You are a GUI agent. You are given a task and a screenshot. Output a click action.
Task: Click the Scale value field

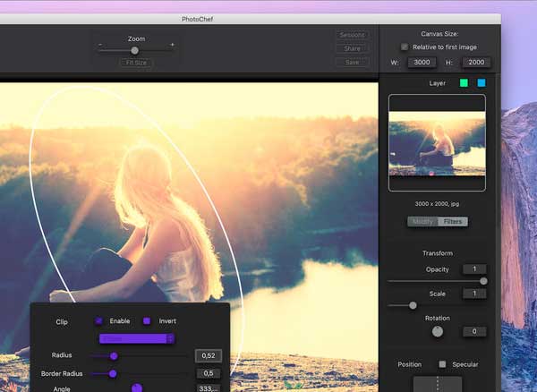pos(474,294)
